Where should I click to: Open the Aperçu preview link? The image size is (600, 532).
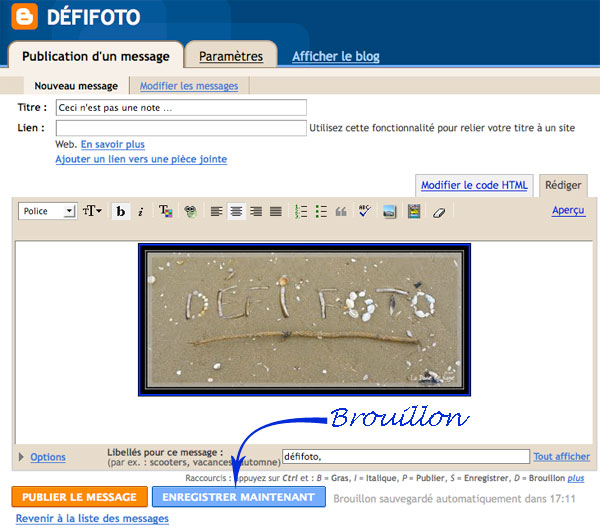[x=569, y=210]
